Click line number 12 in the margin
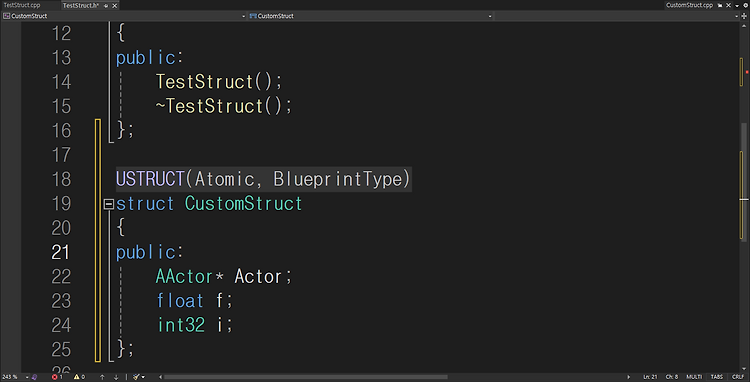 click(61, 33)
